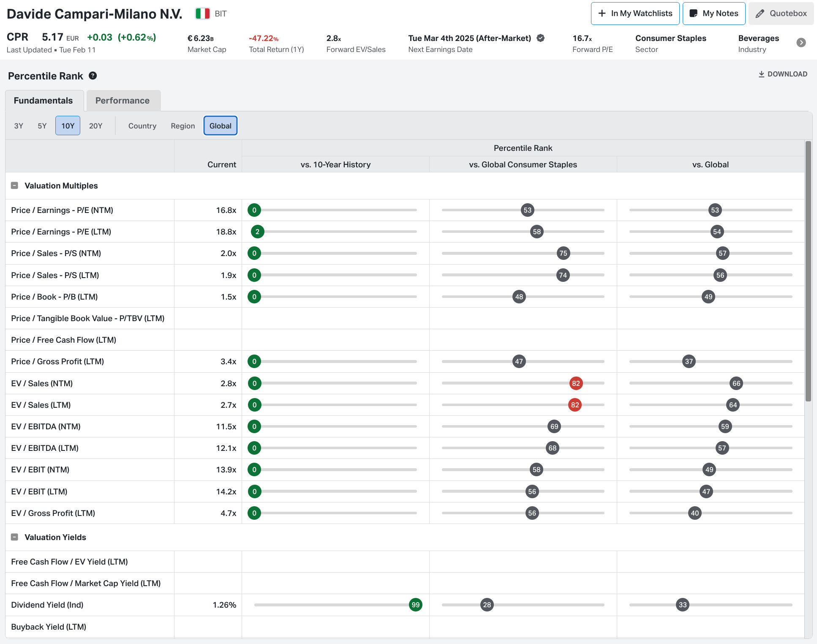Screen dimensions: 817x644
Task: Click the 16.8x current P/E (NTM) value
Action: coord(226,210)
